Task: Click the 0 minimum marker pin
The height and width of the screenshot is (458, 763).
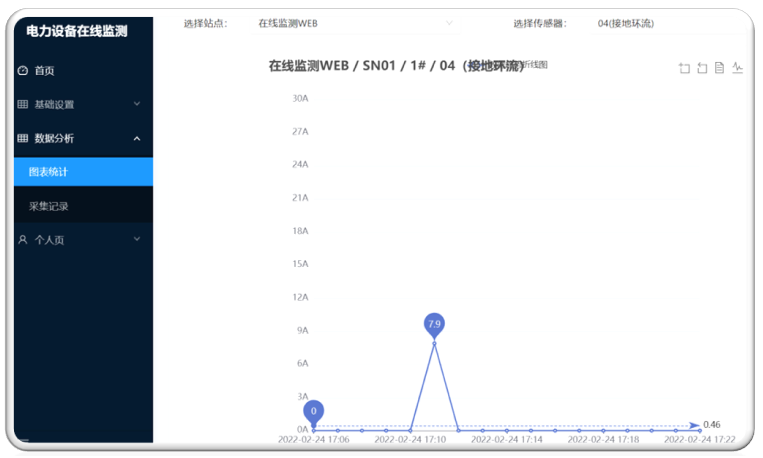Action: tap(314, 410)
